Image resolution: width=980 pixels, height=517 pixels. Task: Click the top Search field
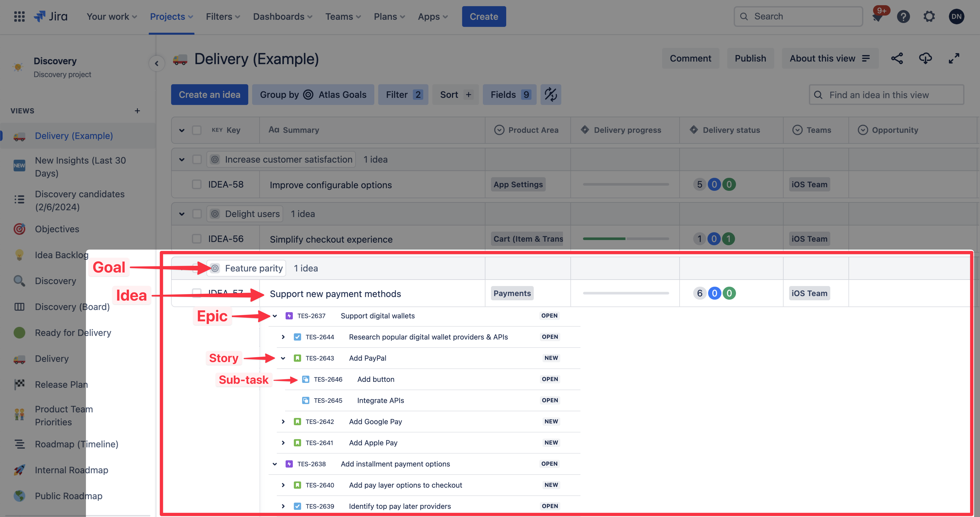tap(798, 17)
